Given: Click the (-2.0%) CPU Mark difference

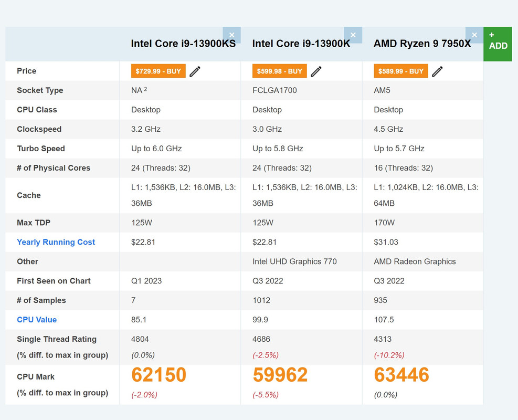Looking at the screenshot, I should coord(144,395).
